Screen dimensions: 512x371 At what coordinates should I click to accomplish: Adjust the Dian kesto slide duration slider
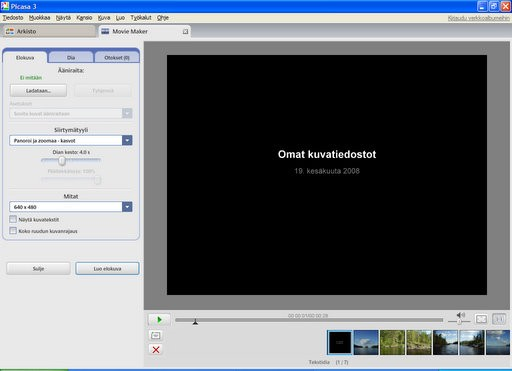pos(62,161)
